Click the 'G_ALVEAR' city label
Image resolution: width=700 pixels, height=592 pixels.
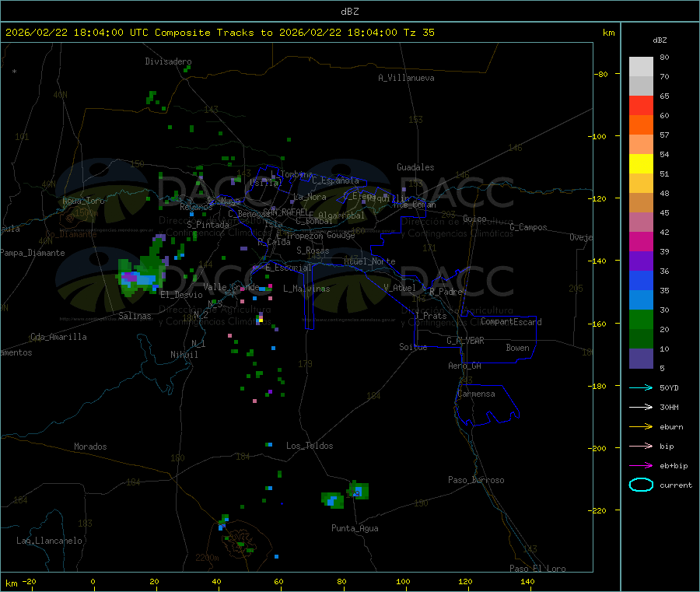(465, 341)
